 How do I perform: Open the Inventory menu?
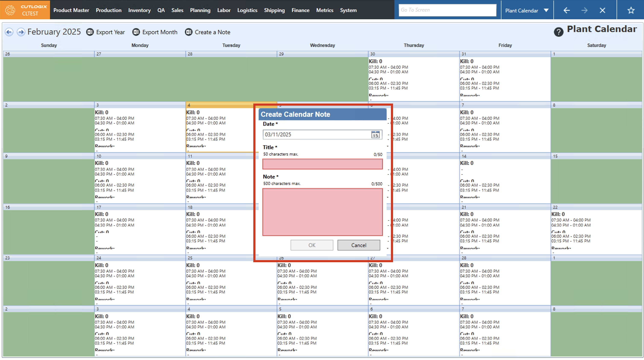139,10
